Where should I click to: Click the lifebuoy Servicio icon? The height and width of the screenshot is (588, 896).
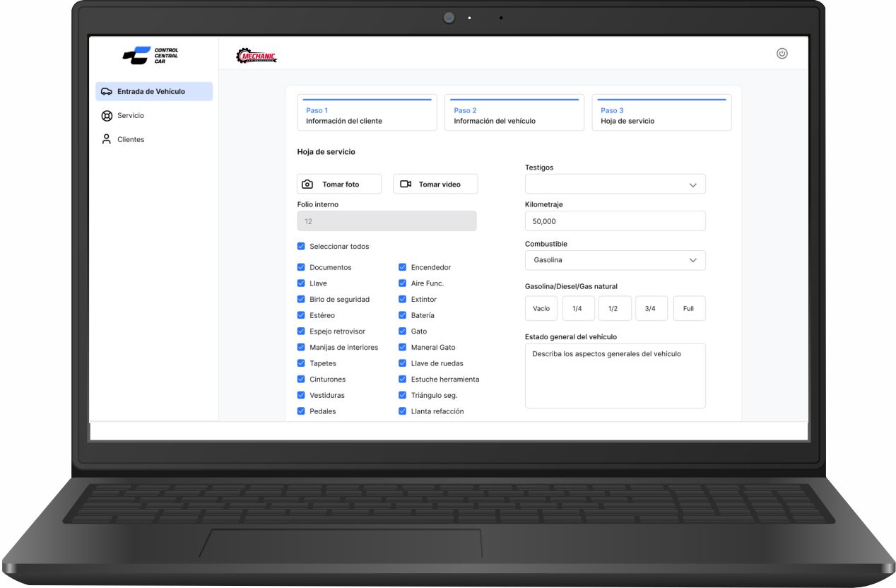pyautogui.click(x=107, y=116)
